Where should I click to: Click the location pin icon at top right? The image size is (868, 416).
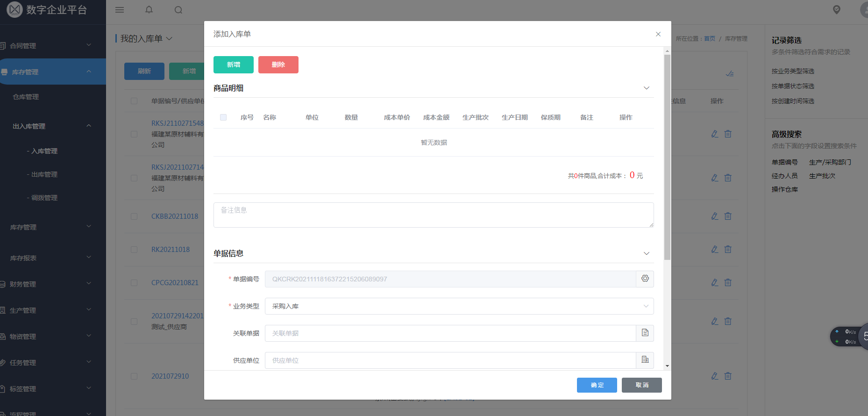(x=836, y=10)
